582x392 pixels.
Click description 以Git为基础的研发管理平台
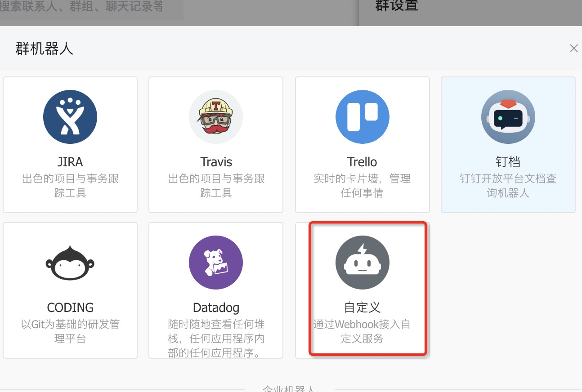(70, 331)
